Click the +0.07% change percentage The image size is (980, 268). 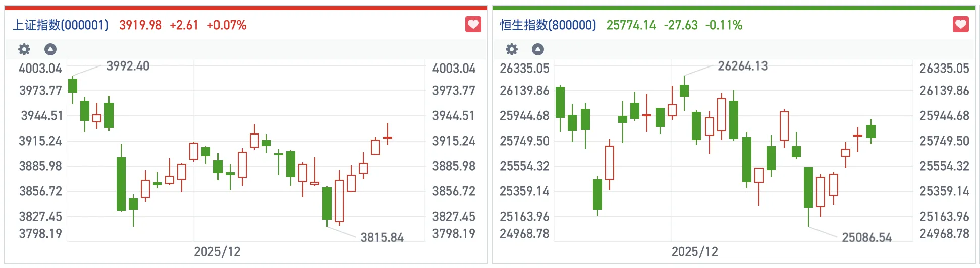tap(227, 25)
